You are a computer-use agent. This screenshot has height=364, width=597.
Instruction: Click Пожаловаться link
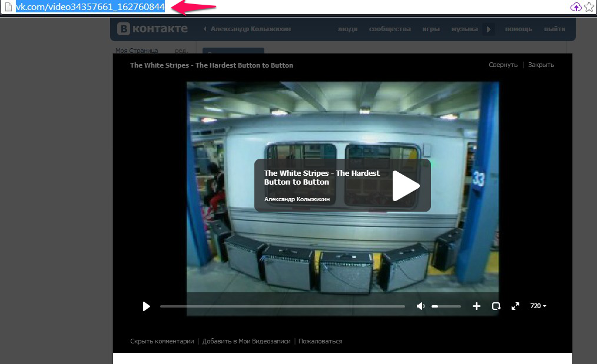tap(320, 341)
